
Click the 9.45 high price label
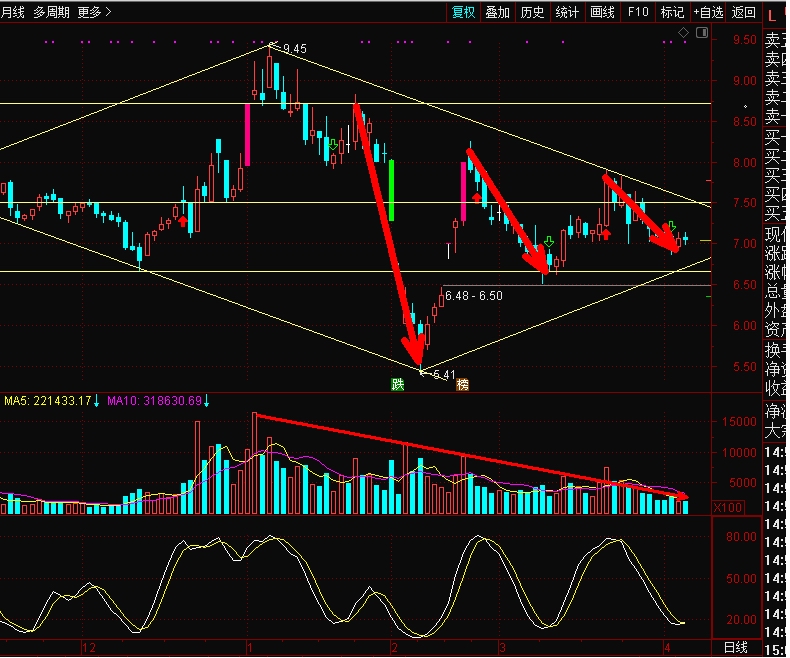[295, 49]
